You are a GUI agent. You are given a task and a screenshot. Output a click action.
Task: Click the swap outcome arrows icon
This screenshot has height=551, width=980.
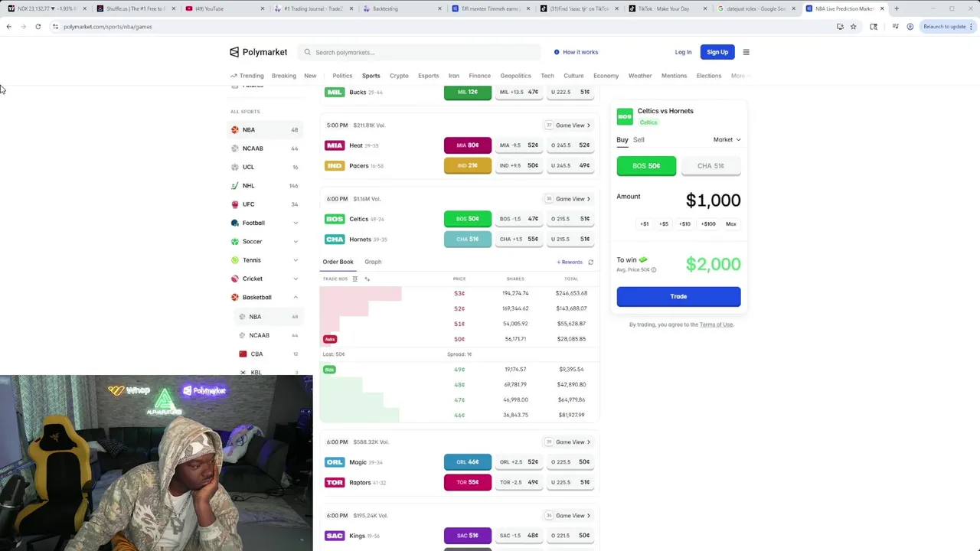367,279
